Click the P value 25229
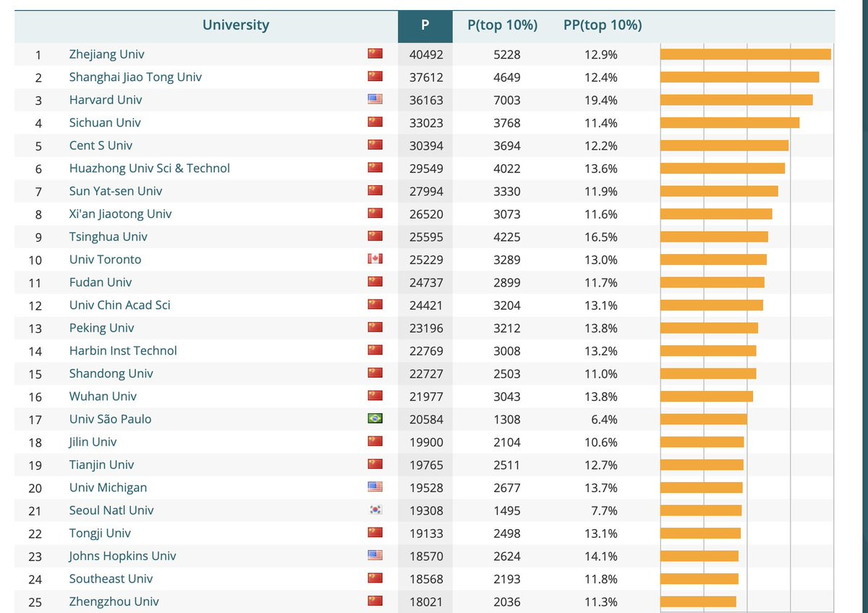 coord(426,259)
